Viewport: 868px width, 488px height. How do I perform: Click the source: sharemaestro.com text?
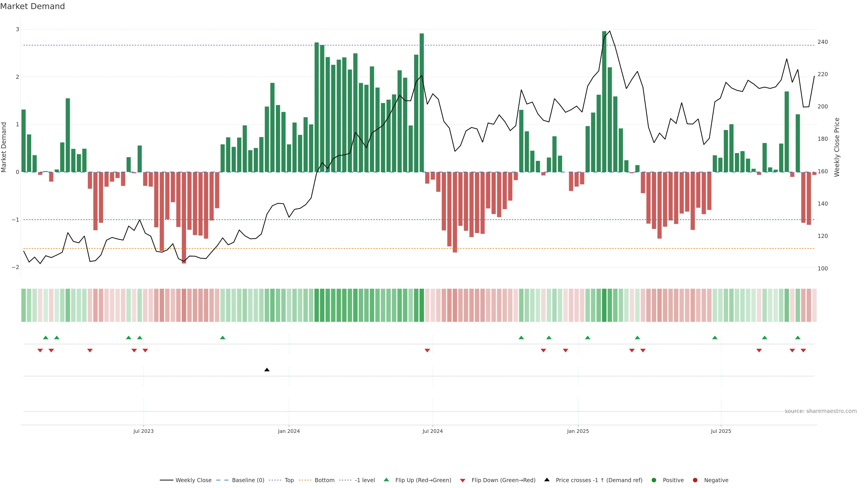[x=821, y=411]
